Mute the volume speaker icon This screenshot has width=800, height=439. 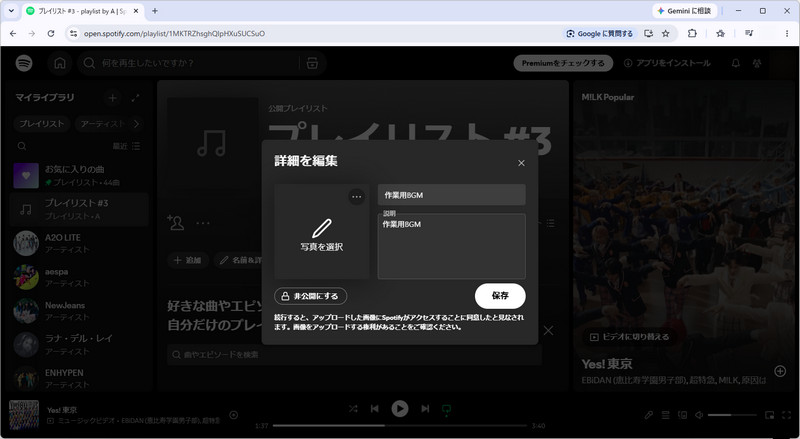[699, 415]
